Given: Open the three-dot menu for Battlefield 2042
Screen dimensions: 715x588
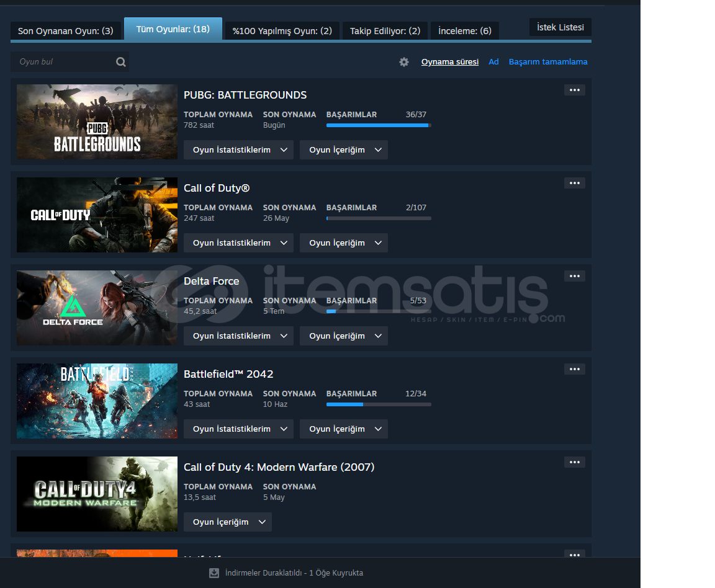Looking at the screenshot, I should click(x=575, y=369).
